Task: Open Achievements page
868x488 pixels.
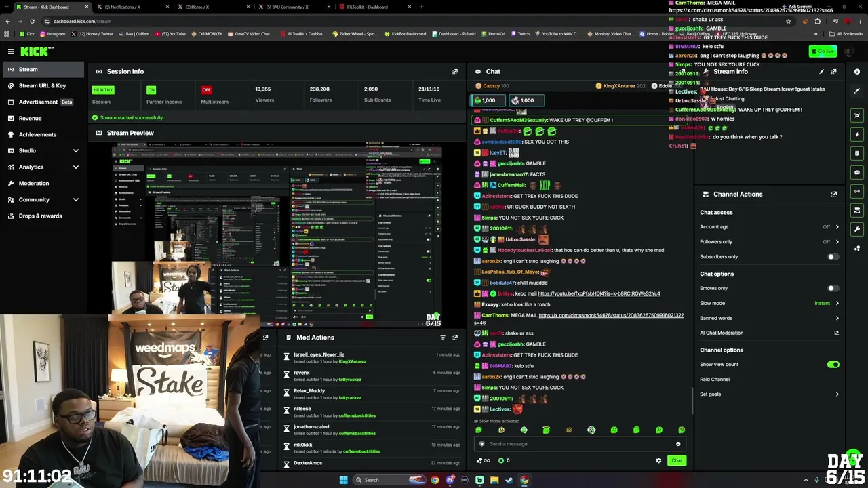Action: coord(43,134)
